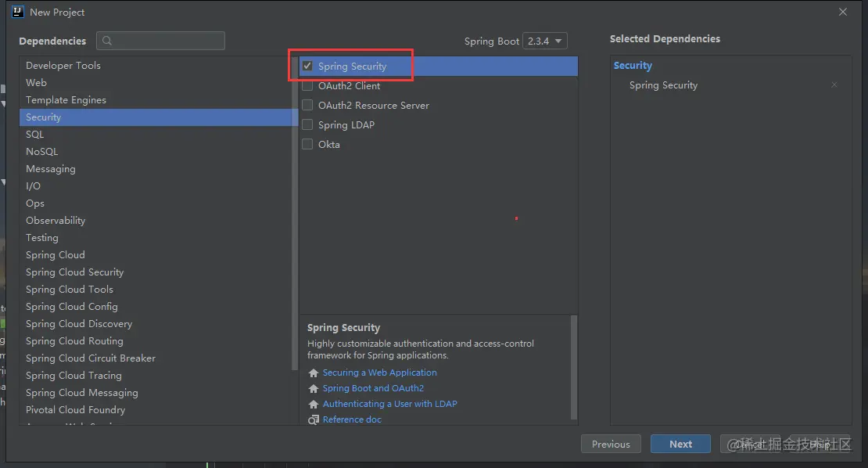
Task: Select the Web category
Action: [158, 82]
